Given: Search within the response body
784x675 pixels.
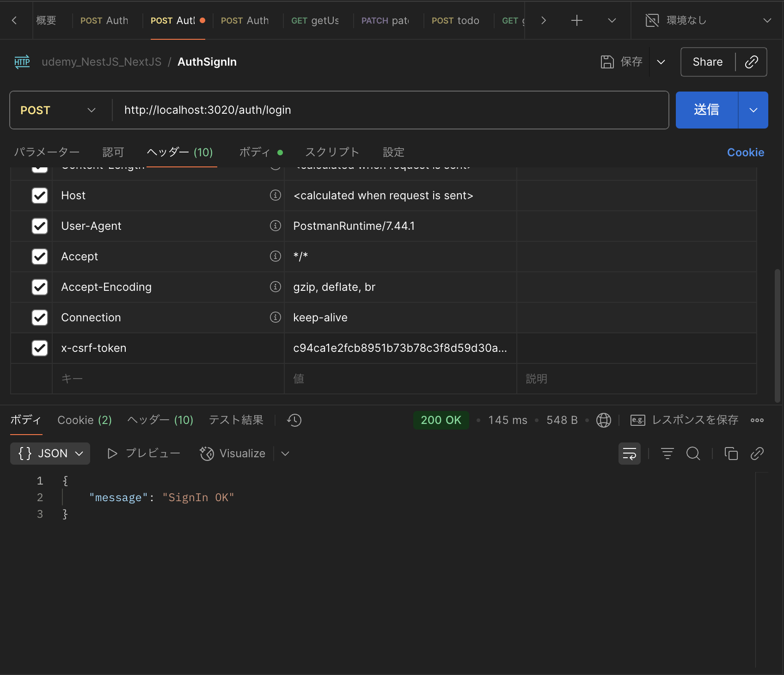Looking at the screenshot, I should click(x=693, y=454).
